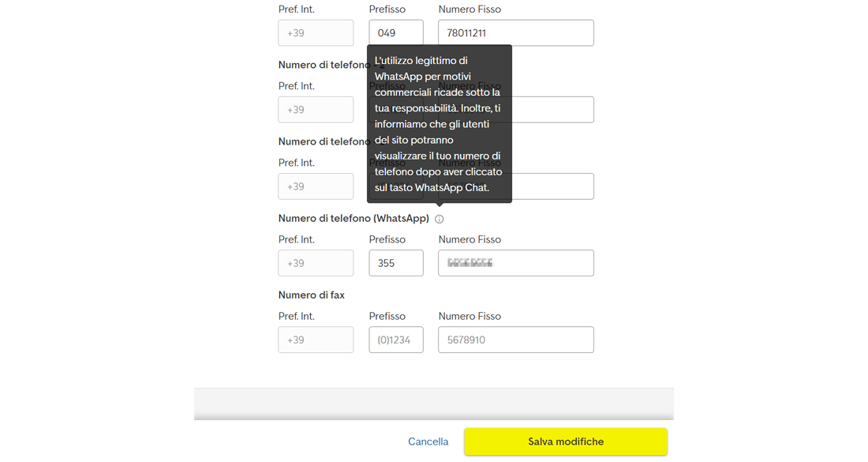Viewport: 868px width, 462px height.
Task: Focus Pref. Int. field under Numero di telefono 2
Action: pyautogui.click(x=316, y=110)
